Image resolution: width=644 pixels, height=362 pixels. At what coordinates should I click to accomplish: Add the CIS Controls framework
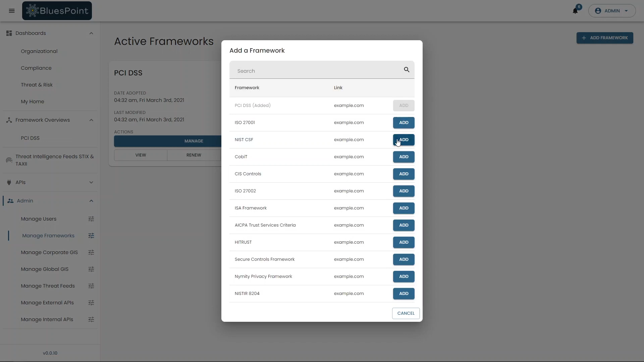click(x=404, y=174)
